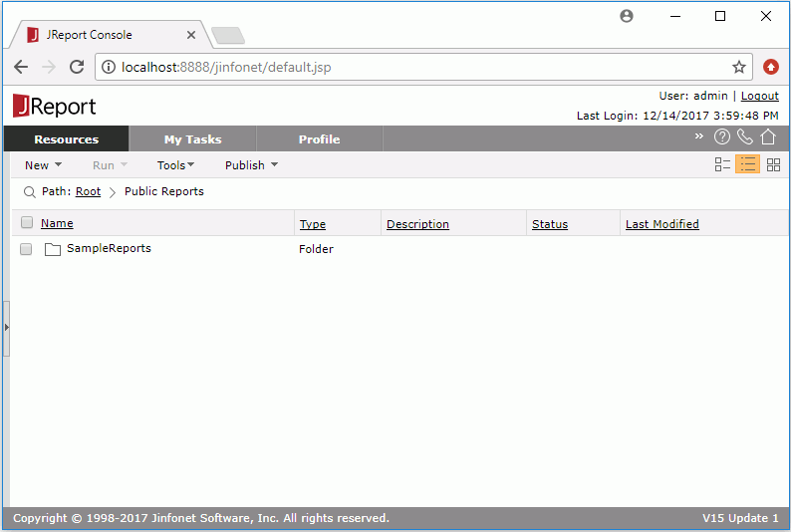Click the Logout link

[x=760, y=96]
